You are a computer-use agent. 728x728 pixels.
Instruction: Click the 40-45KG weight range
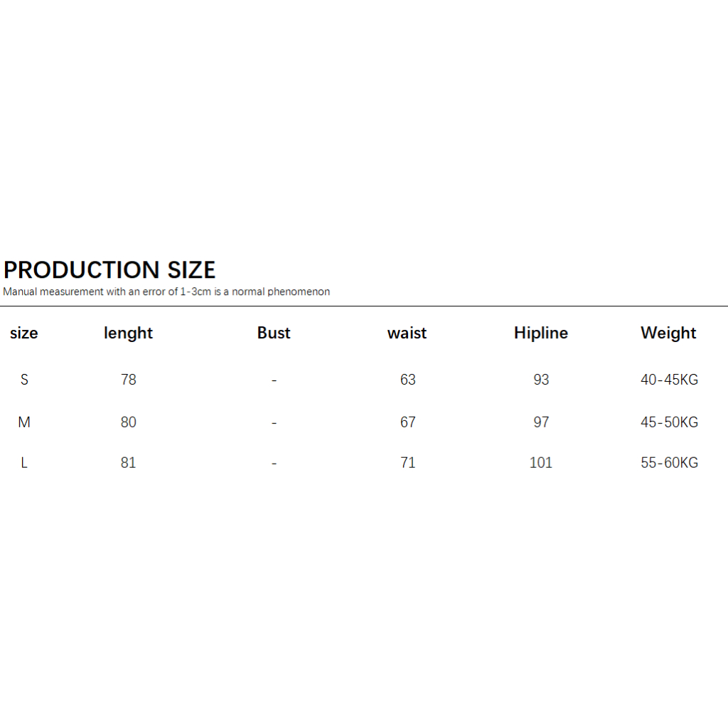coord(669,380)
